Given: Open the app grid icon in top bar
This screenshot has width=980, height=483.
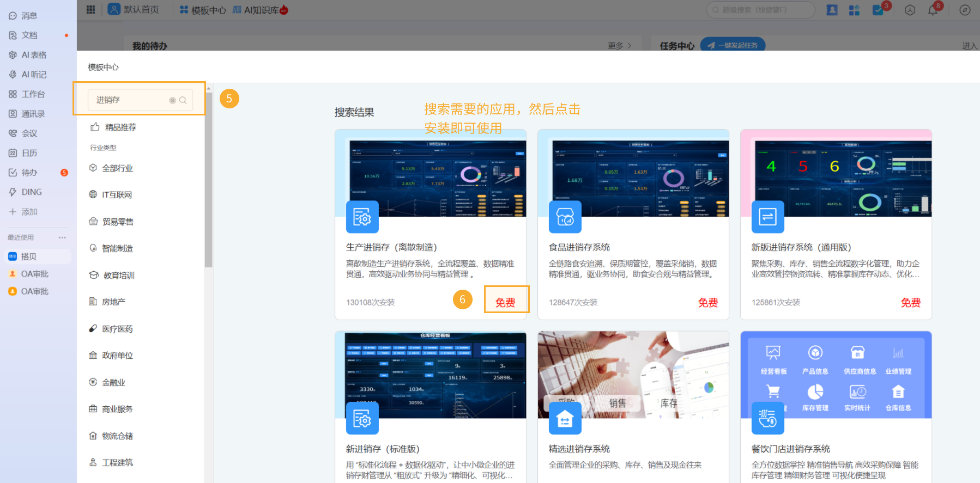Looking at the screenshot, I should [90, 10].
